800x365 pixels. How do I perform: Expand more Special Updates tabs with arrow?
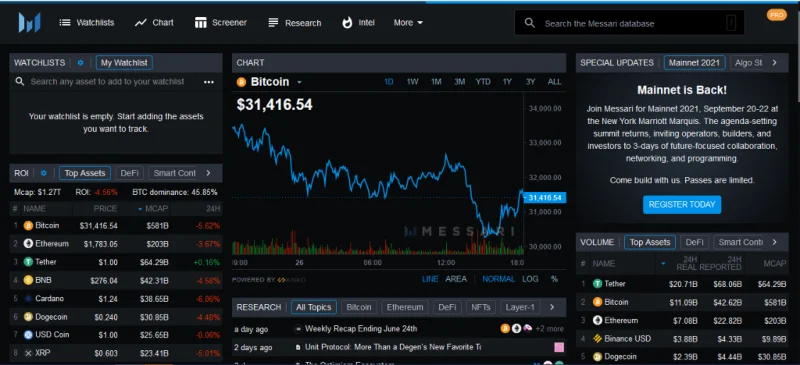(774, 63)
